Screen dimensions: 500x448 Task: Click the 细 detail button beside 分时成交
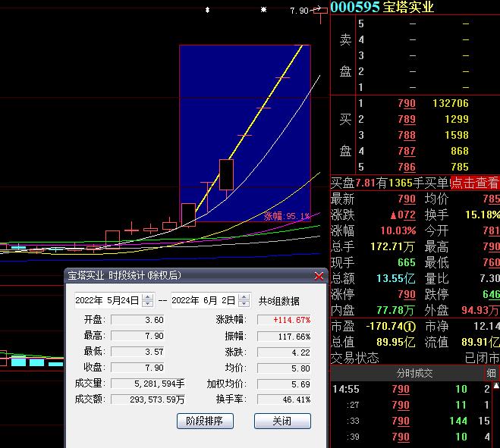click(492, 373)
